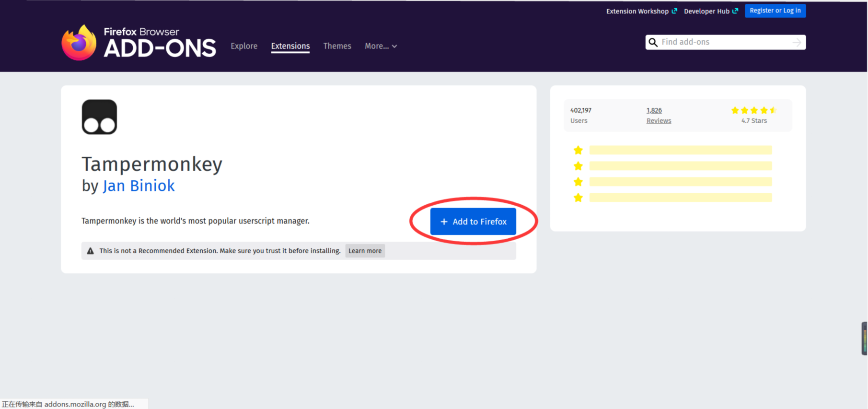
Task: Open author Jan Biniok's profile
Action: (x=139, y=186)
